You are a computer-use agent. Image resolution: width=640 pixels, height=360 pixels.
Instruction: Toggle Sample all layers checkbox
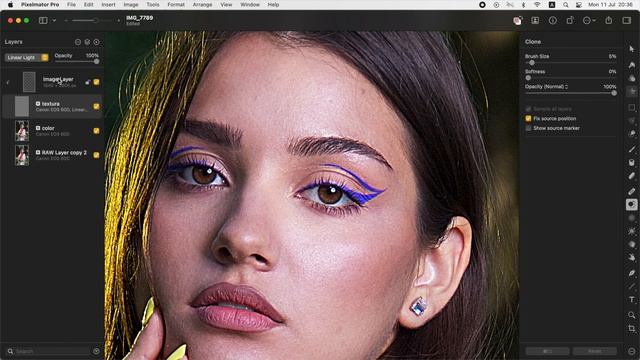(x=529, y=109)
